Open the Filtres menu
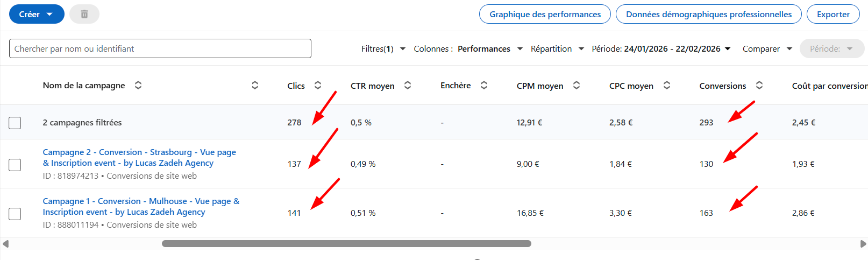Viewport: 868px width, 260px height. tap(383, 49)
